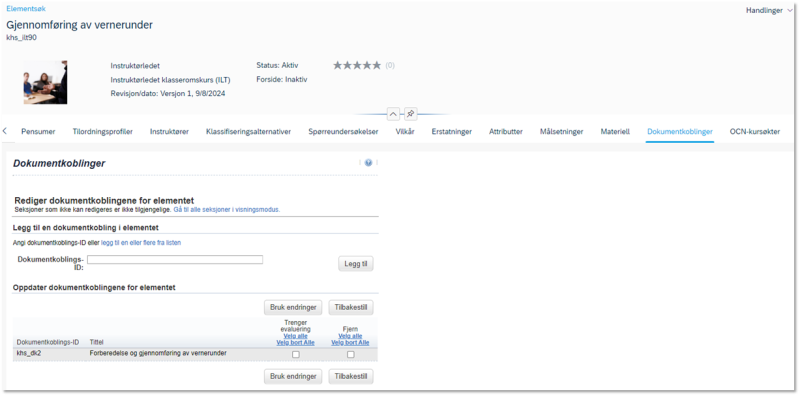Click the upper Tilbakestill button

351,308
